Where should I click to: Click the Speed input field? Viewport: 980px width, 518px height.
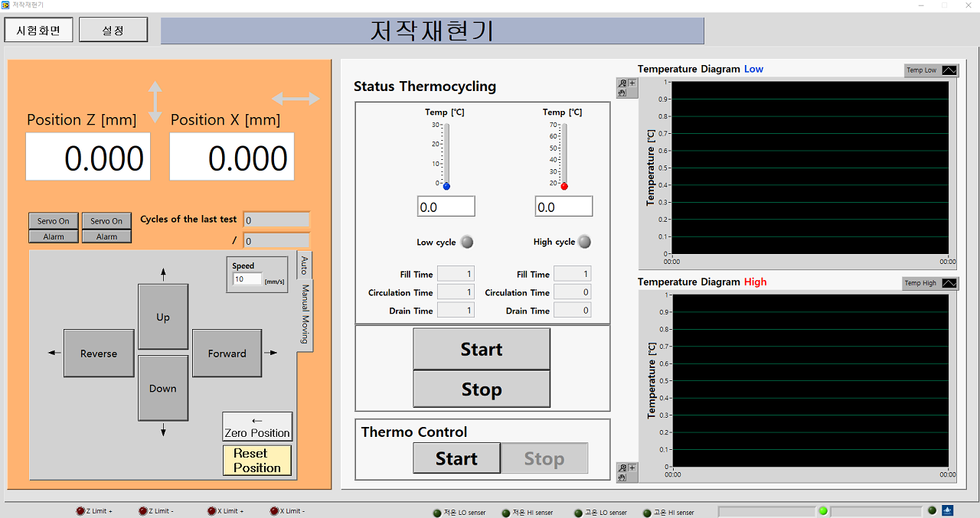(247, 279)
